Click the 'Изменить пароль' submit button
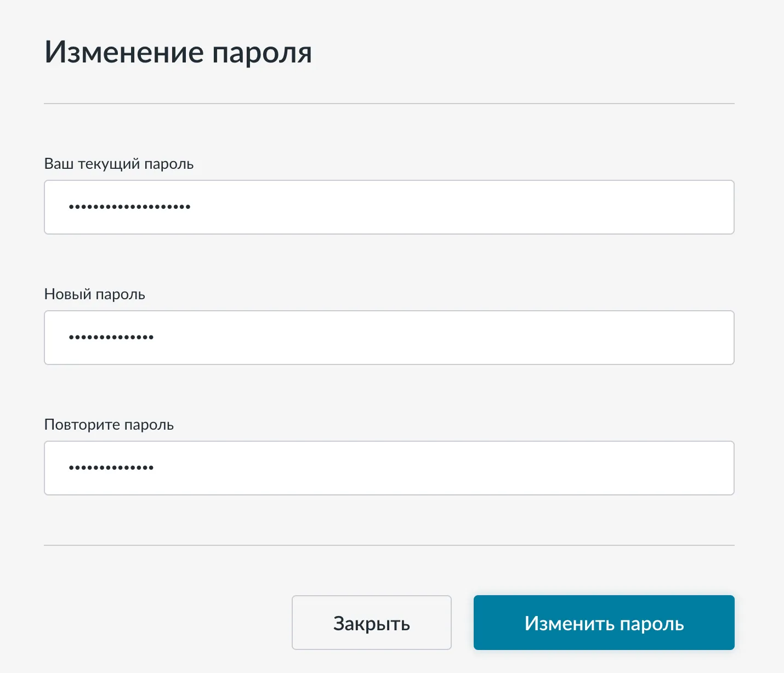784x673 pixels. click(x=604, y=623)
